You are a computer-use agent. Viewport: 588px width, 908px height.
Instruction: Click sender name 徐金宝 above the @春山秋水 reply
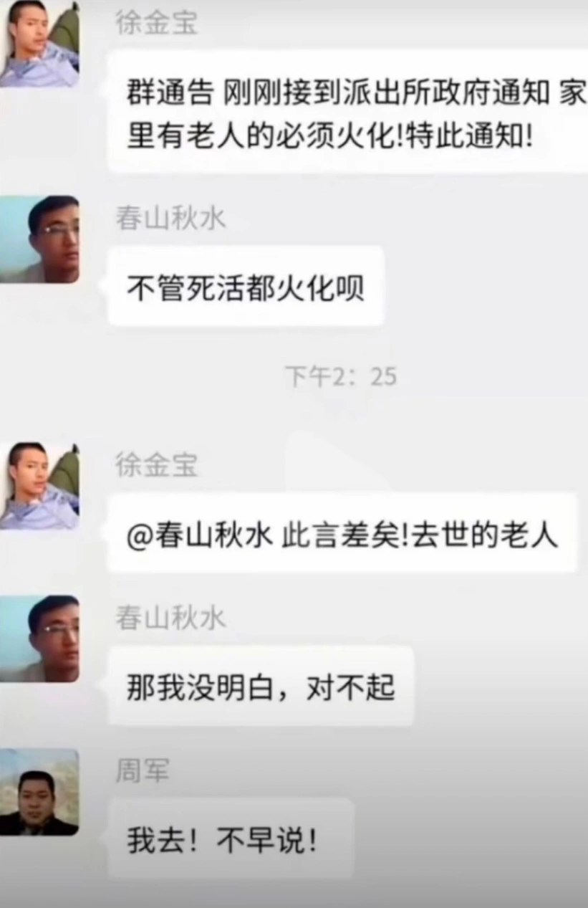(156, 465)
